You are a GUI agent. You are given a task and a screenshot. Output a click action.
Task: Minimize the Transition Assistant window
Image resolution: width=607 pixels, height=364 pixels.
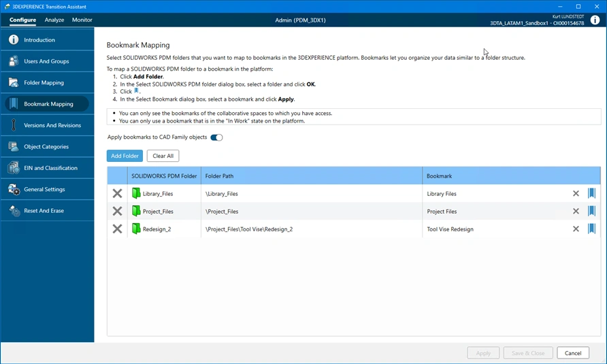coord(560,6)
